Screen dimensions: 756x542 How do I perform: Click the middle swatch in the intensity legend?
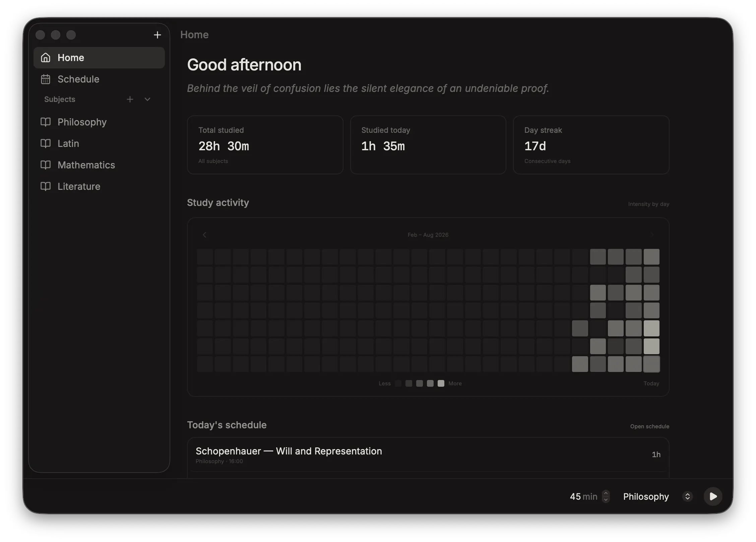click(x=420, y=383)
